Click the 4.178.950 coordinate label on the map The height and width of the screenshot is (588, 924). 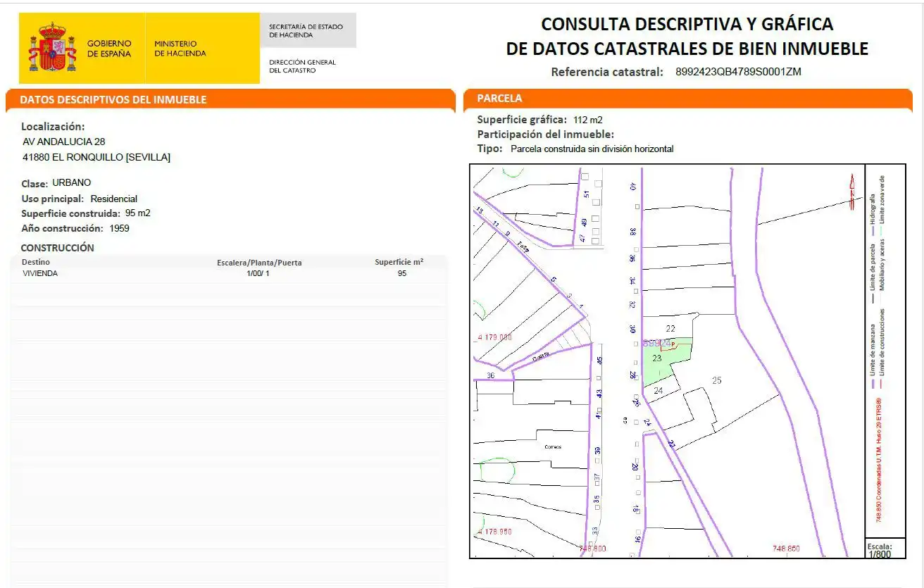494,532
